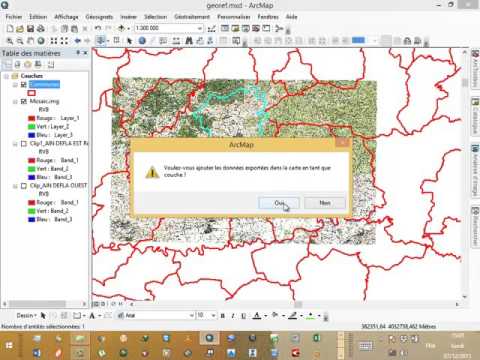Click 'Rouge : Band_1' under Clip1_AIN DEFLA EST

tap(57, 160)
